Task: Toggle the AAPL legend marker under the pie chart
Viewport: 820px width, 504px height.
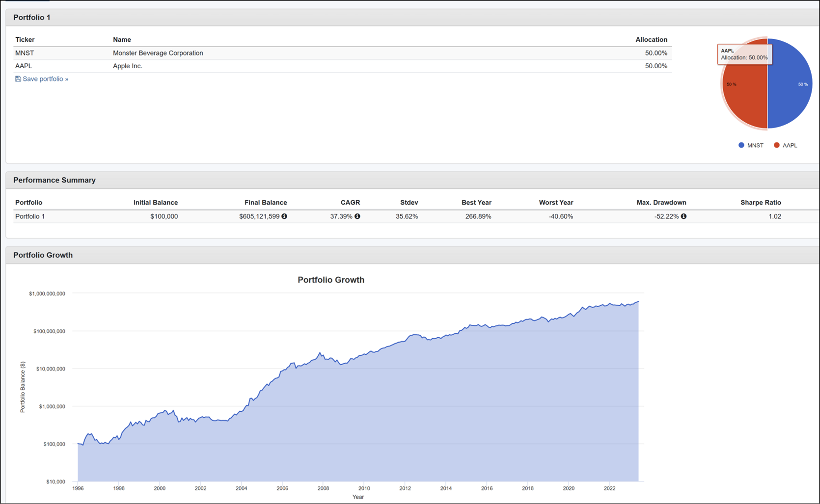Action: click(x=777, y=145)
